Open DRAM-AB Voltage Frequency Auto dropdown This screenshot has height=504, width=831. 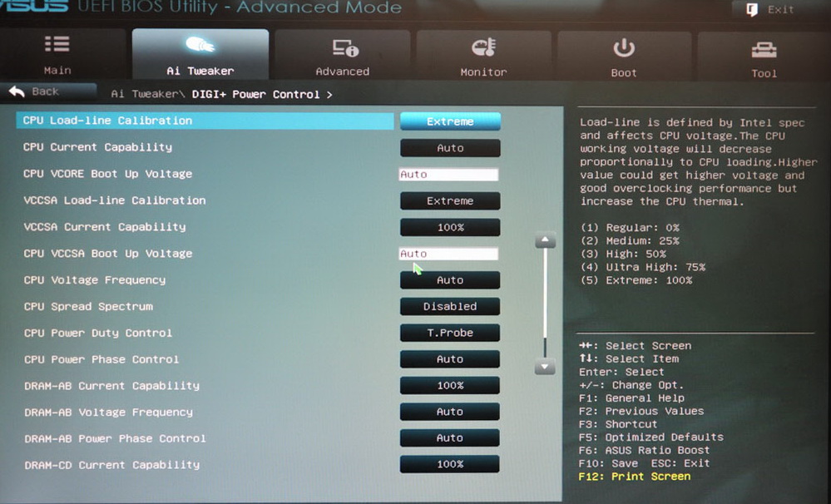450,412
